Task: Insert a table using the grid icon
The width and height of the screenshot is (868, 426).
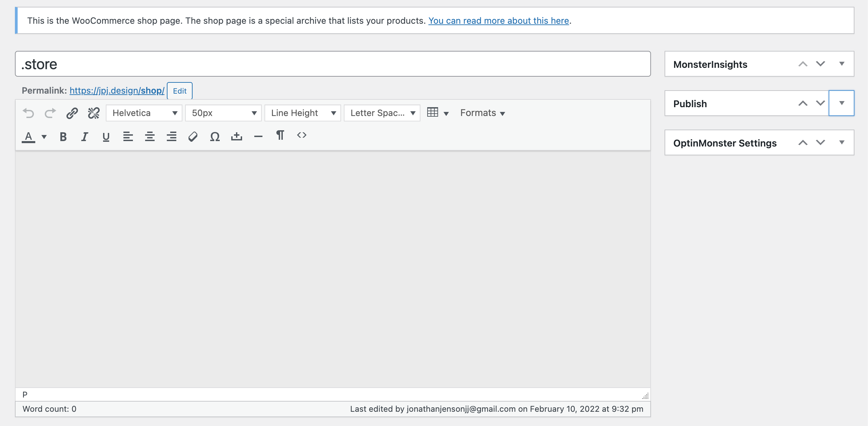Action: coord(433,112)
